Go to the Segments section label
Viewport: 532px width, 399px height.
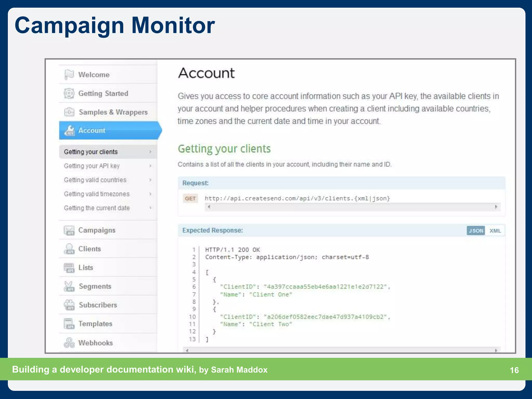95,286
